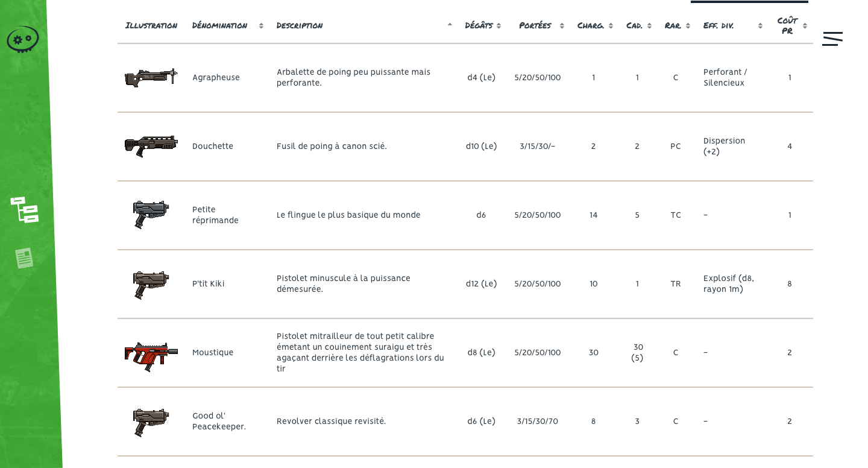
Task: Click the Agrapheuse description 'Arbalette de poing'
Action: pyautogui.click(x=353, y=78)
